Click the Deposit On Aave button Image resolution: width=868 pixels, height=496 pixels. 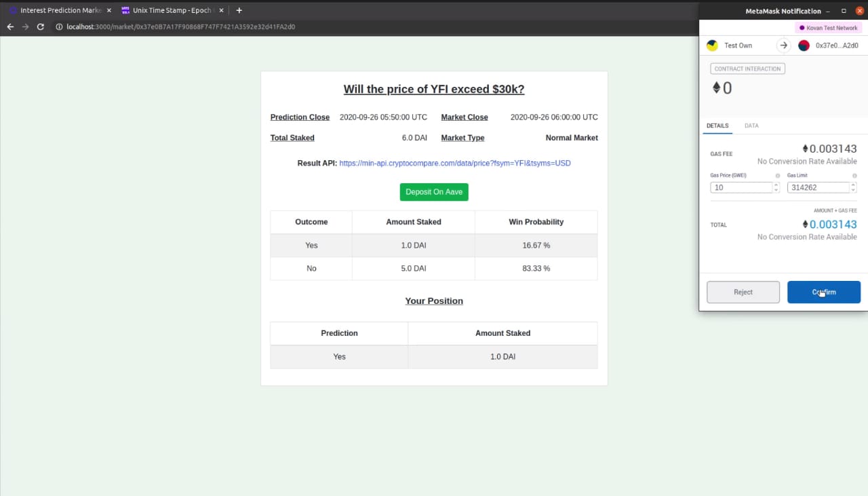point(434,192)
